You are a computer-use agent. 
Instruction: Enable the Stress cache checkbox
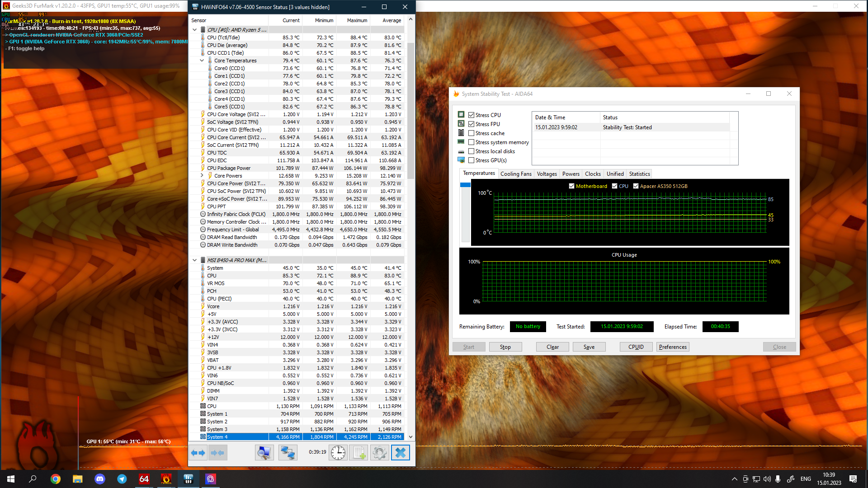472,133
